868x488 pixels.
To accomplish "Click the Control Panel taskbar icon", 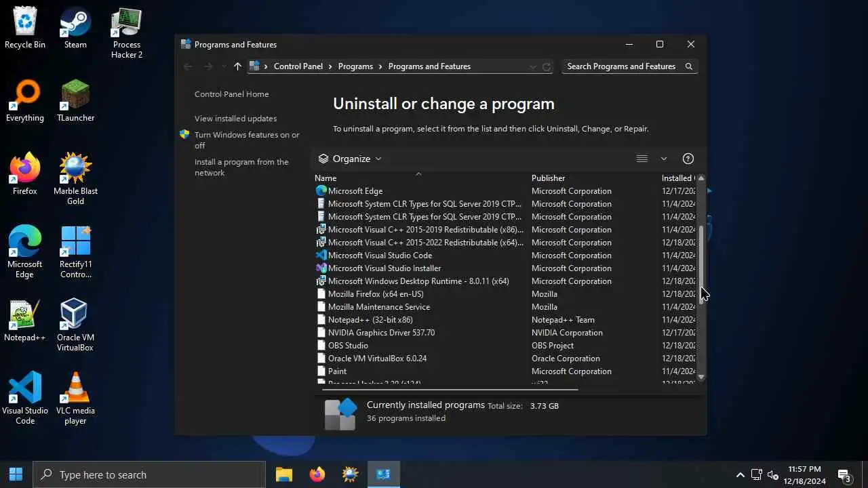I will coord(384,474).
